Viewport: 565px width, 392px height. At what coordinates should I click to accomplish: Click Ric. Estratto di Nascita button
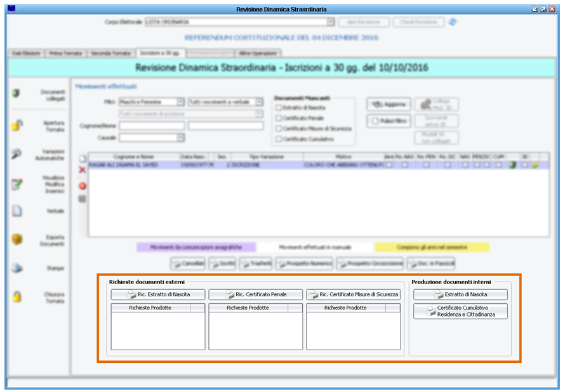158,294
